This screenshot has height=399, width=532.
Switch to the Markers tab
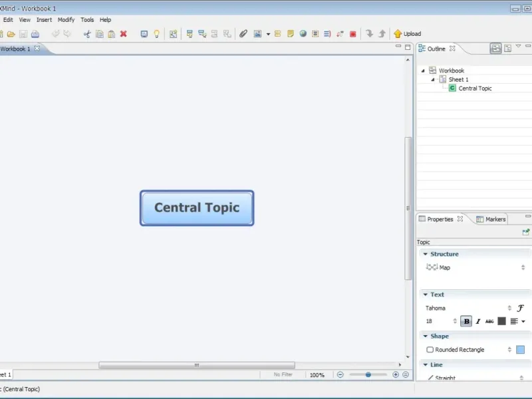click(x=491, y=219)
